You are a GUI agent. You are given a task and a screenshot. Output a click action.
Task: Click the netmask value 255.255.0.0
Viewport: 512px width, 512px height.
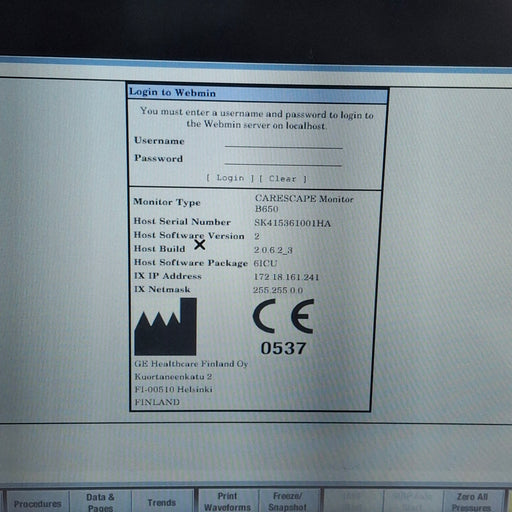[x=278, y=290]
